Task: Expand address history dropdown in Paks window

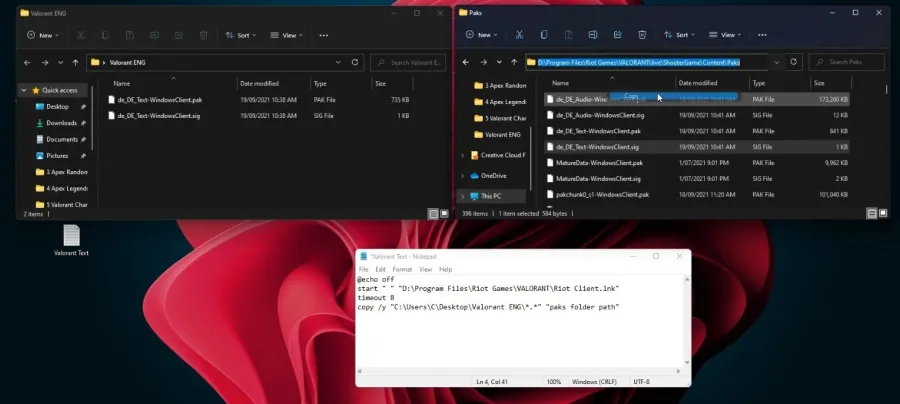Action: coord(777,62)
